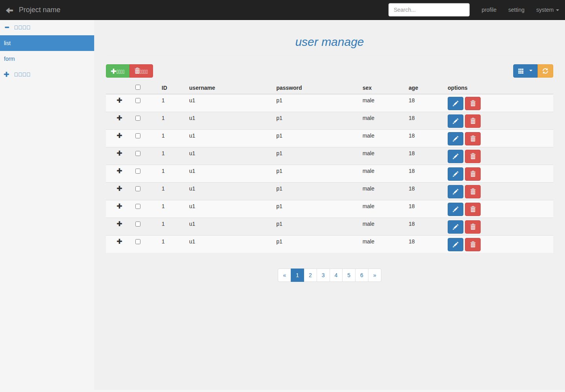Check the checkbox in the first table row
The width and height of the screenshot is (565, 392).
[138, 101]
